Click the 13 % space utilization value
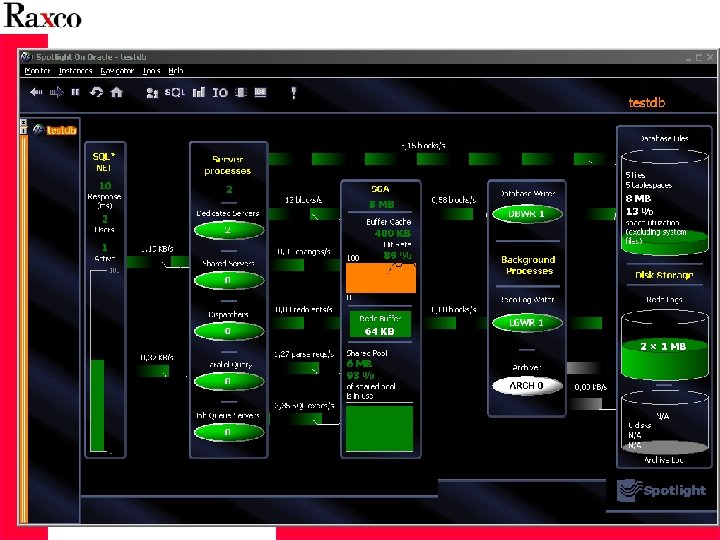Screen dimensions: 720x540 (639, 212)
